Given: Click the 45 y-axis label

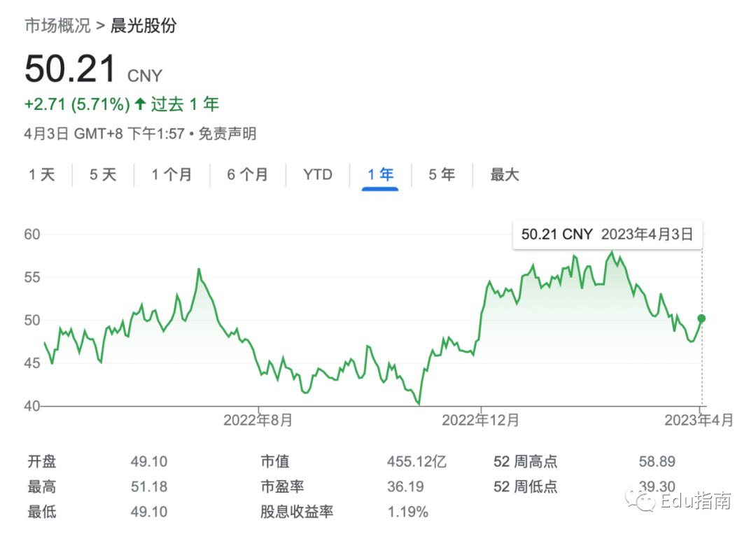Looking at the screenshot, I should coord(31,363).
